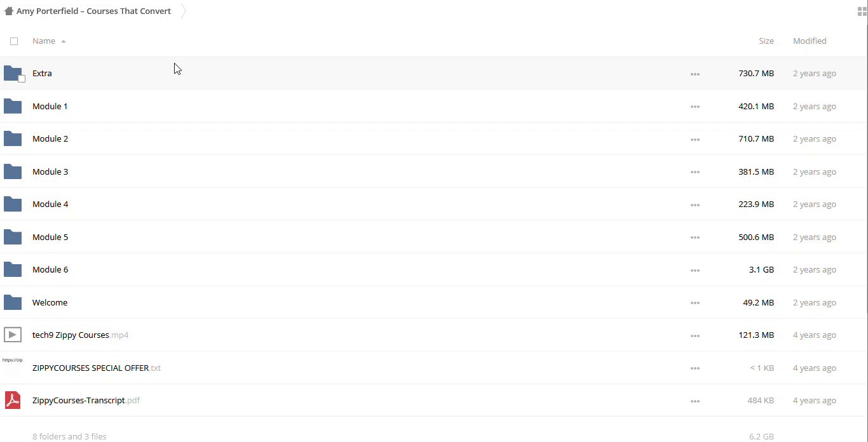
Task: Check the Extra folder selection checkbox
Action: [22, 79]
